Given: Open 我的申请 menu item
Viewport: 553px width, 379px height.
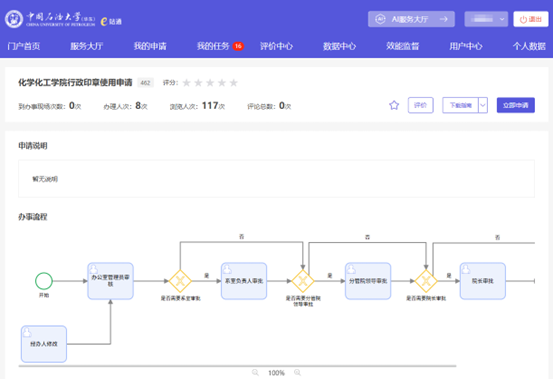Looking at the screenshot, I should pyautogui.click(x=150, y=46).
